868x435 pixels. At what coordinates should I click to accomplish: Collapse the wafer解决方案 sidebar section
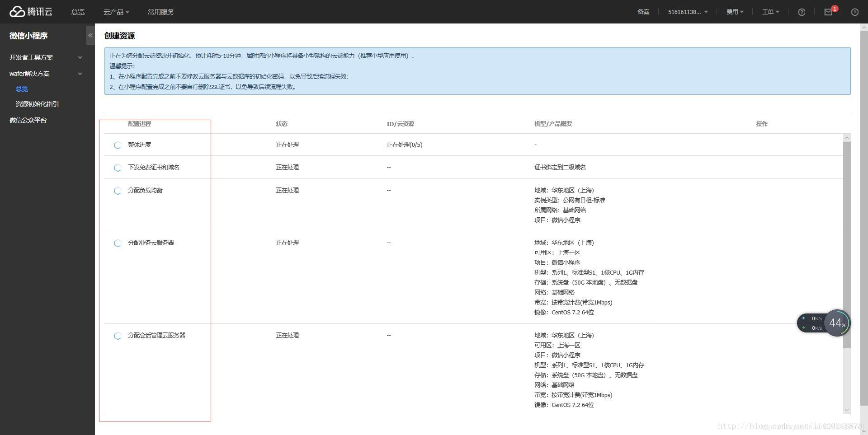pyautogui.click(x=46, y=74)
